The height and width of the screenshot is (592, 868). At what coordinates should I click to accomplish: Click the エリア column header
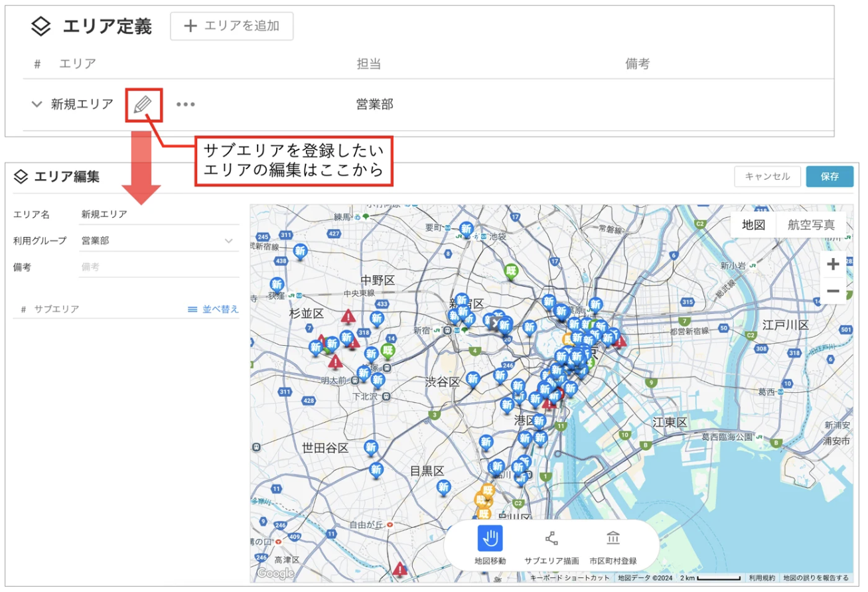point(78,64)
